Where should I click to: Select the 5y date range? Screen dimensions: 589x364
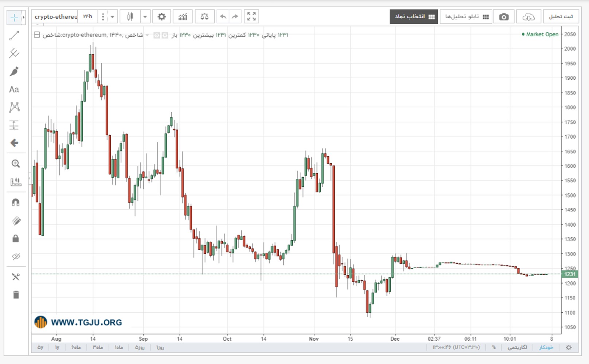pyautogui.click(x=40, y=348)
